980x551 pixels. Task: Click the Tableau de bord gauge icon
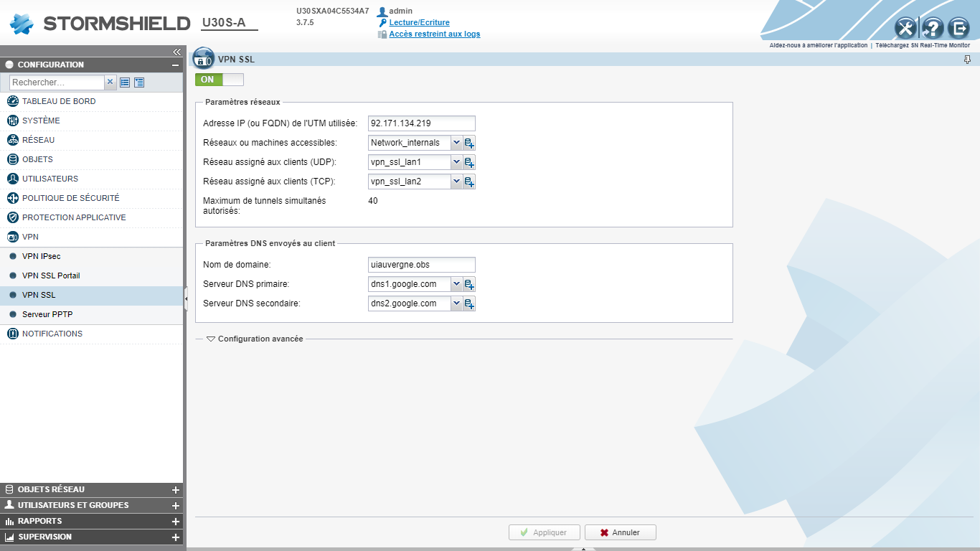(x=12, y=101)
